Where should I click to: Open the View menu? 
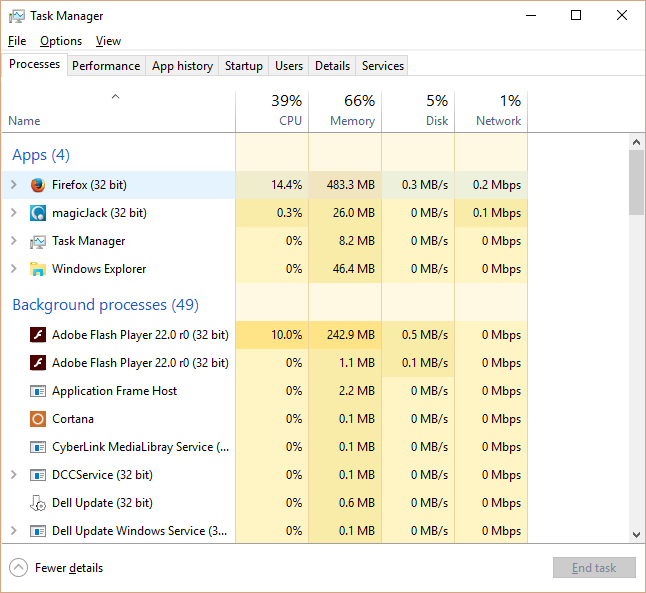[x=108, y=41]
